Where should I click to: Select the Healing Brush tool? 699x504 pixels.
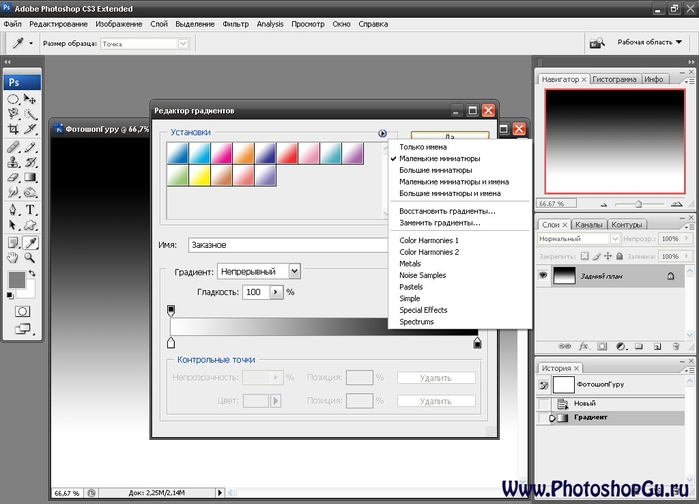pyautogui.click(x=13, y=147)
